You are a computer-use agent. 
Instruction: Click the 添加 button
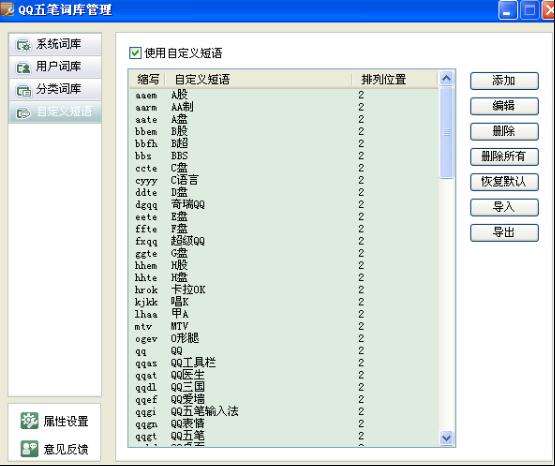[x=504, y=81]
